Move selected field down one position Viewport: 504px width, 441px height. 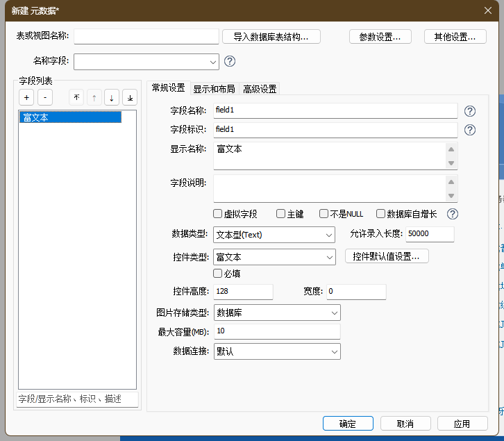point(112,98)
